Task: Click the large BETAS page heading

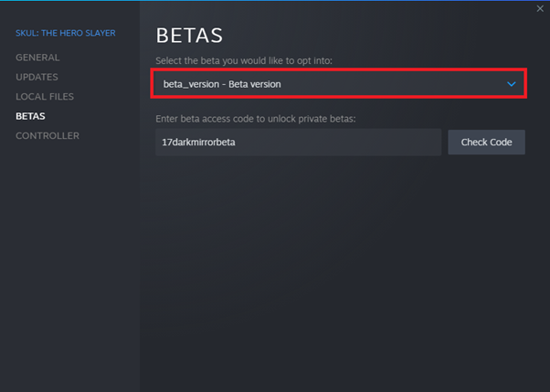Action: point(189,36)
